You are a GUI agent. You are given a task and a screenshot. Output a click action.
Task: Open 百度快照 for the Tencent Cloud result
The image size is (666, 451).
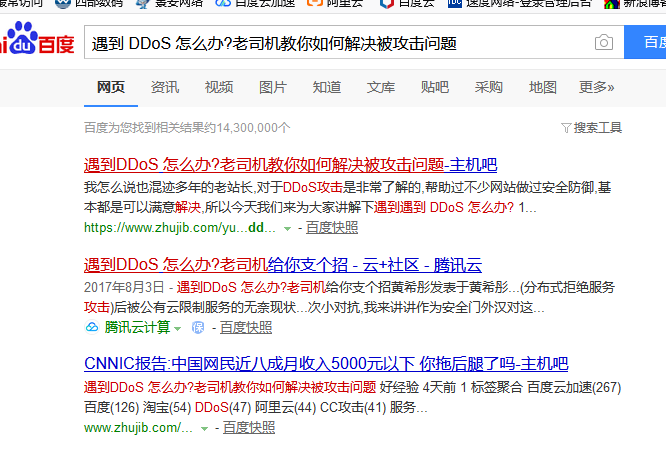pyautogui.click(x=245, y=327)
